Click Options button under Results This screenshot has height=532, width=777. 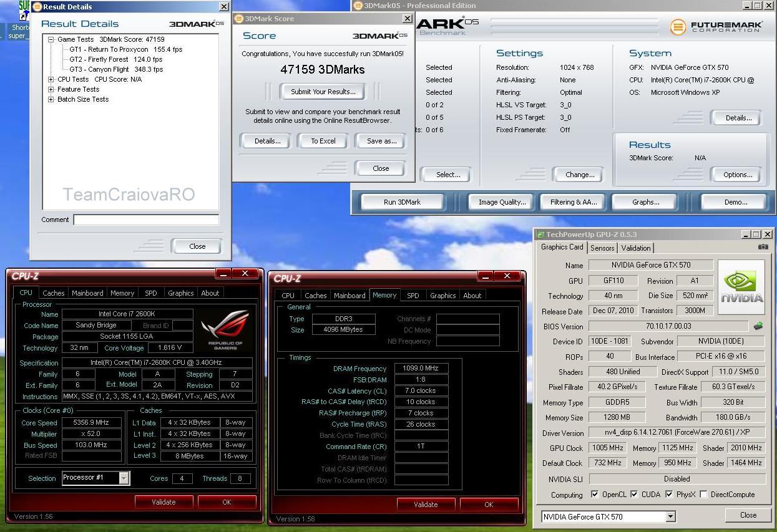[738, 175]
